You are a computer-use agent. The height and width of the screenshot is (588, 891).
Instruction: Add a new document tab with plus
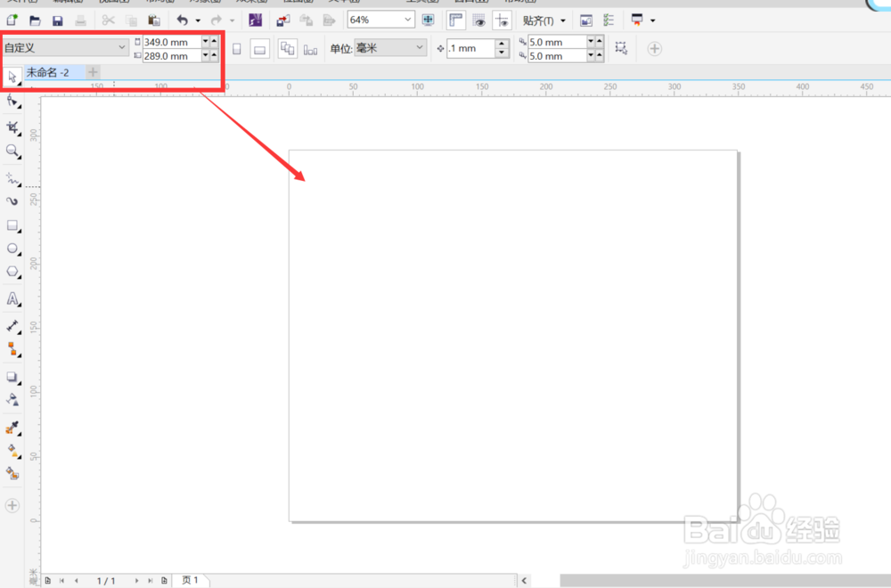pos(94,72)
